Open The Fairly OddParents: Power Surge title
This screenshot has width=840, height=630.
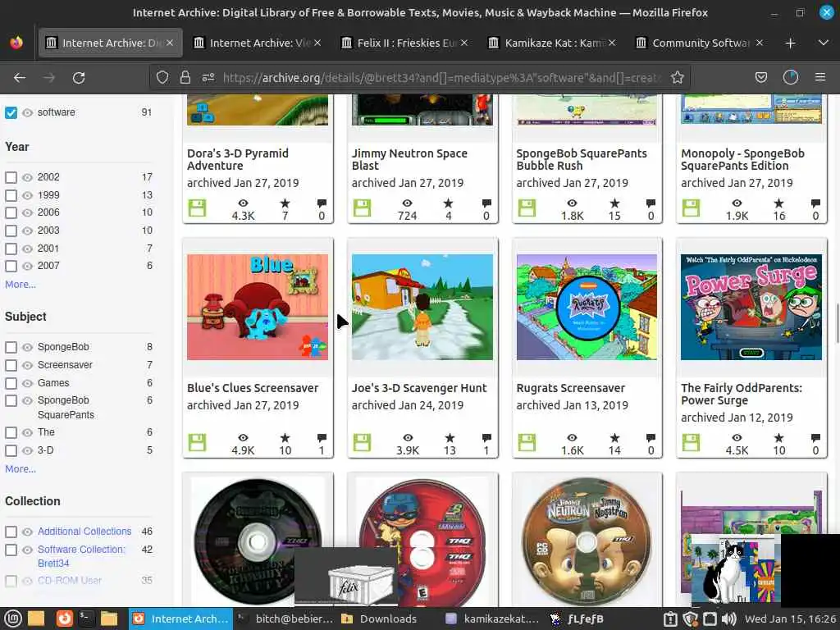point(742,395)
